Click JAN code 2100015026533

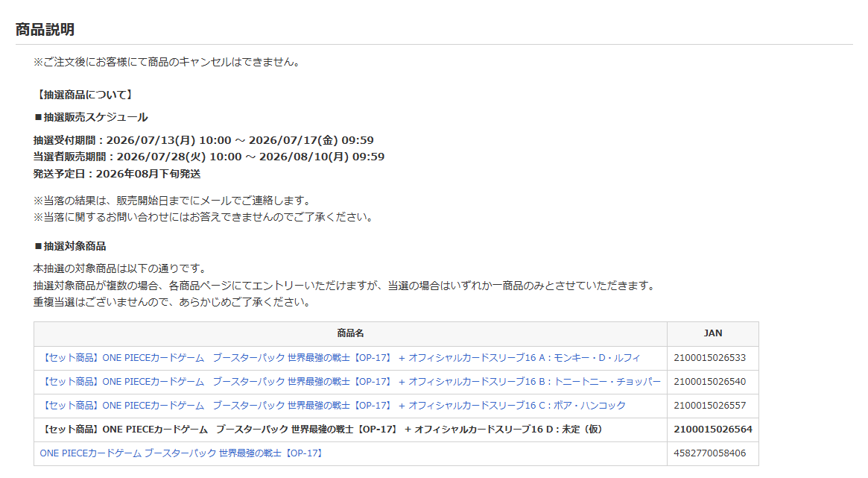coord(710,358)
